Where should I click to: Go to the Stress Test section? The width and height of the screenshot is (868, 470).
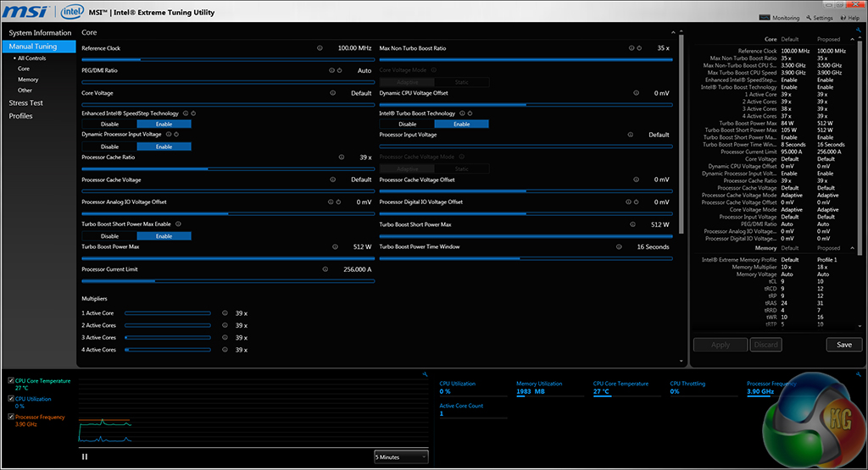tap(25, 103)
